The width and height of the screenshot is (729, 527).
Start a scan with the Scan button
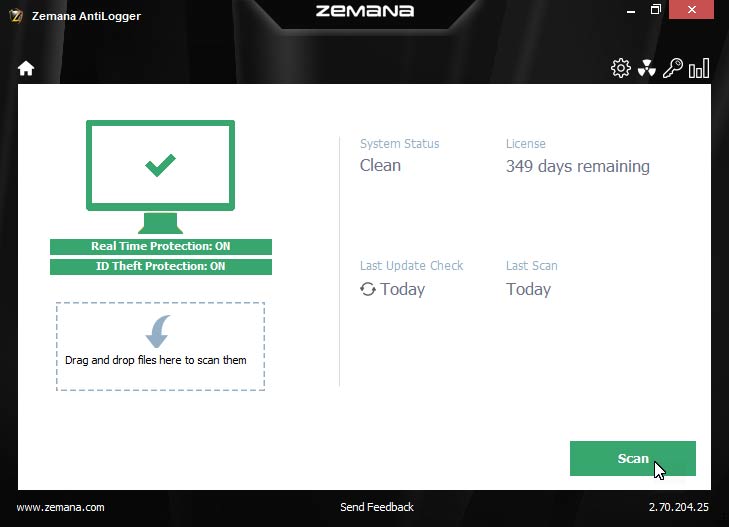pyautogui.click(x=633, y=458)
